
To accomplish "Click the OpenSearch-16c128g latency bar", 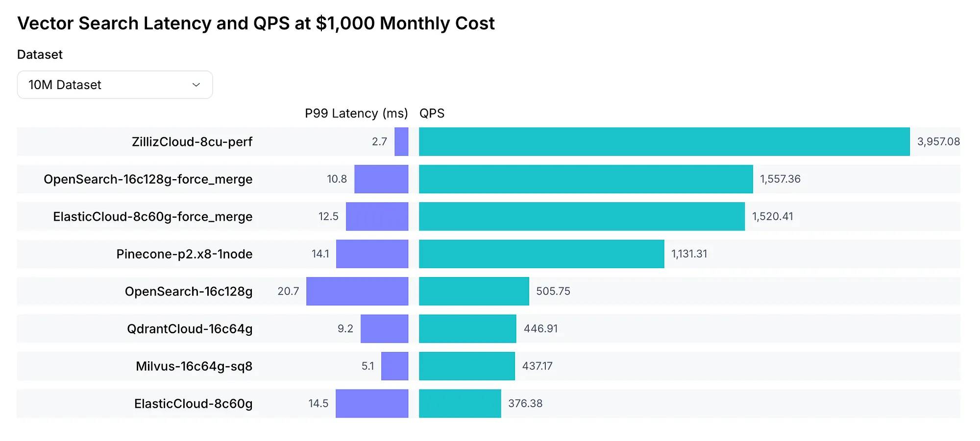I will point(357,291).
